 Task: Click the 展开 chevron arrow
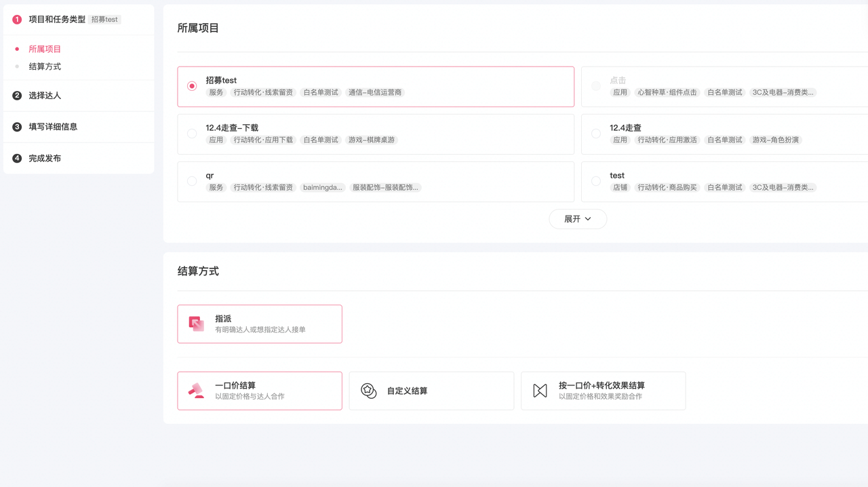coord(588,219)
